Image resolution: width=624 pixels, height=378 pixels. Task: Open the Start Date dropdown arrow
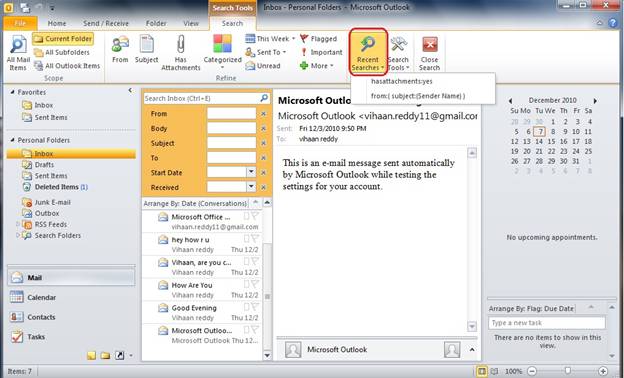(251, 172)
